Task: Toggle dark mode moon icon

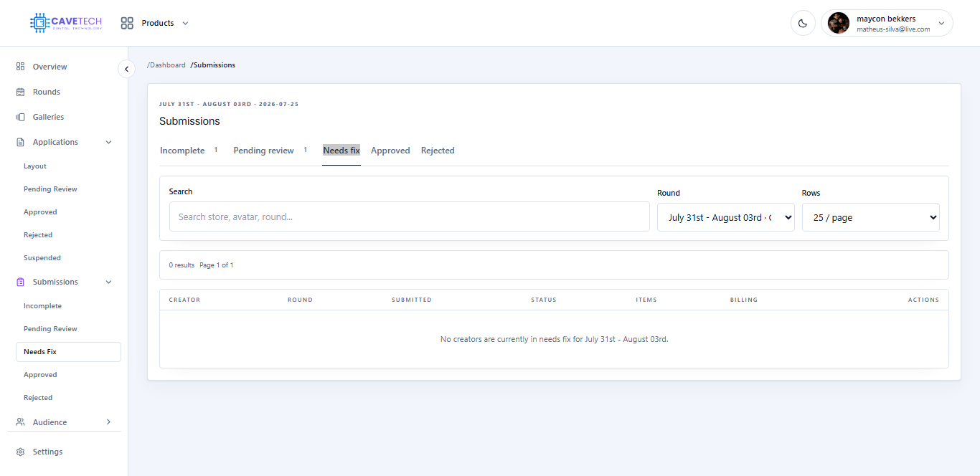Action: click(x=803, y=23)
